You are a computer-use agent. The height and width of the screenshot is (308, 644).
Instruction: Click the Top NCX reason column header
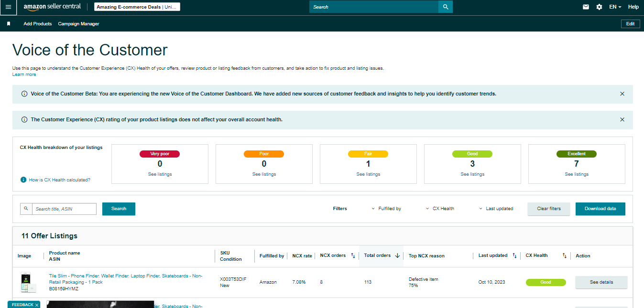tap(426, 256)
